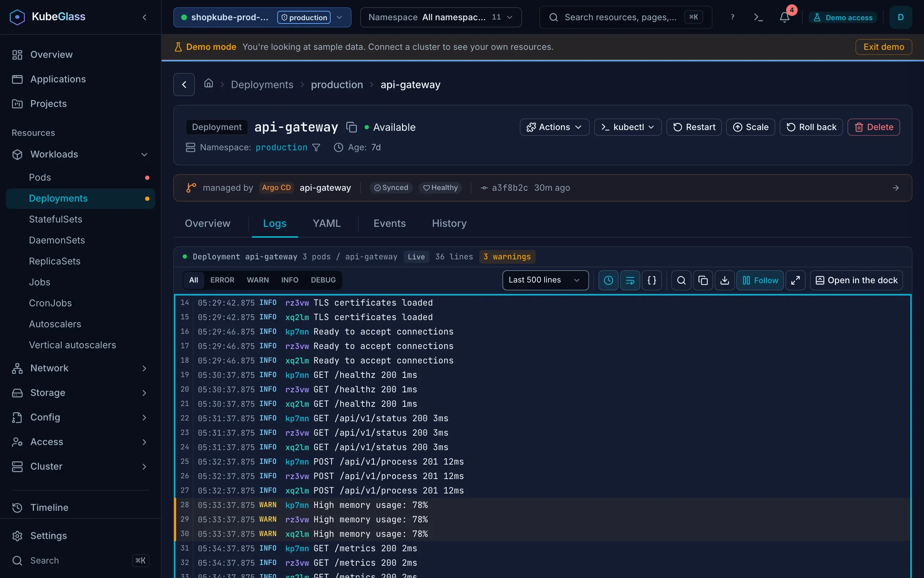
Task: Click Open in the dock button
Action: (x=857, y=280)
